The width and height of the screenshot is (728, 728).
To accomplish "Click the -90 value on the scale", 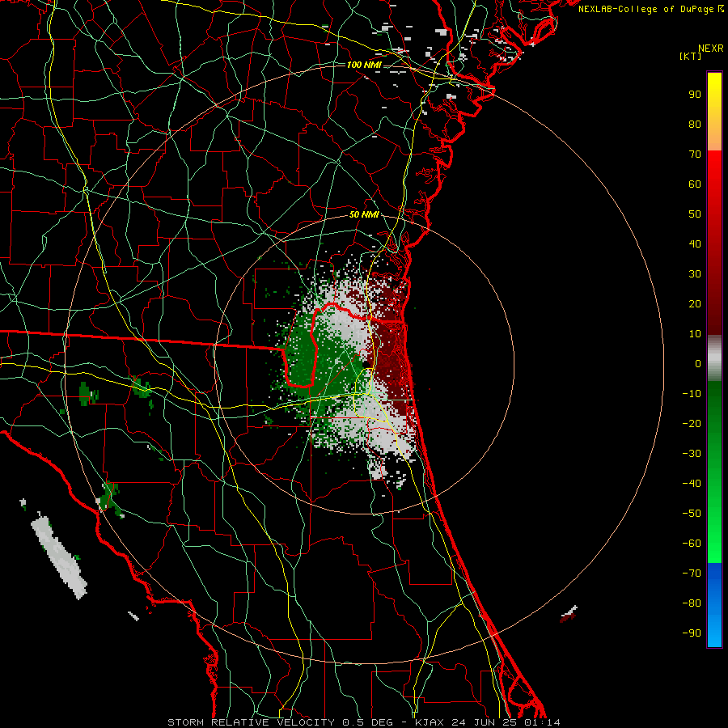I will (x=692, y=633).
